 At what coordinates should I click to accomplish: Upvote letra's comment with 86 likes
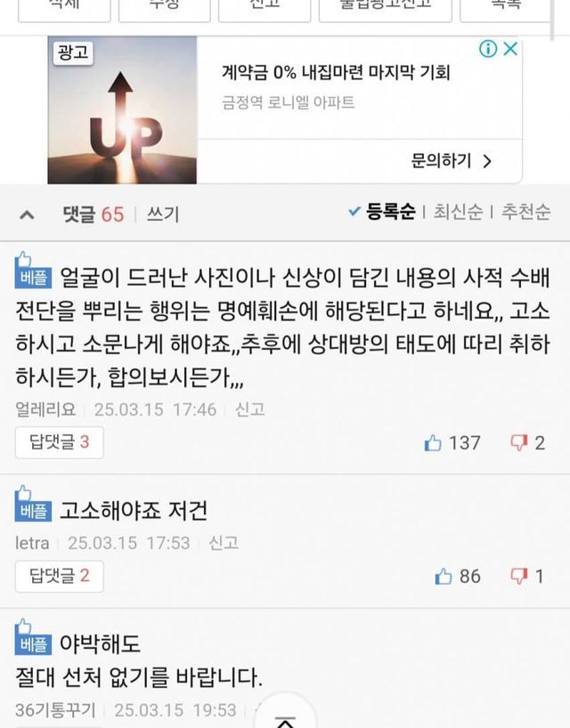coord(444,577)
